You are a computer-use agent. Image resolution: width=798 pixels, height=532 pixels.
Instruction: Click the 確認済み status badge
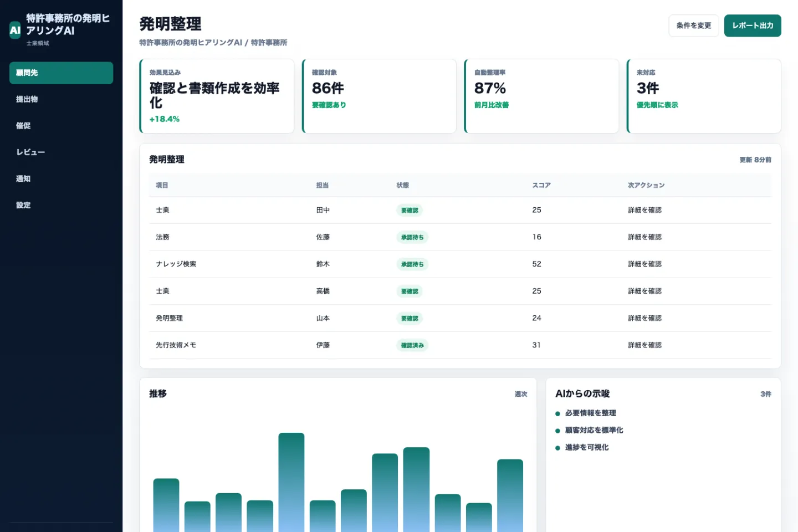tap(412, 345)
